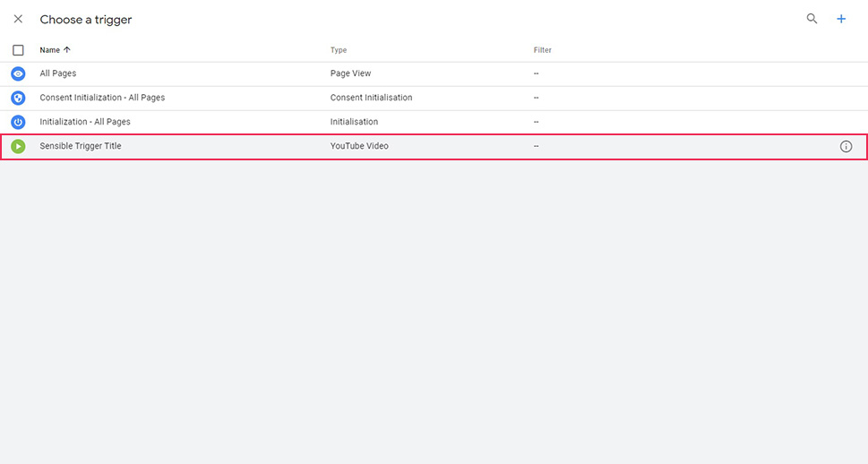This screenshot has height=464, width=868.
Task: Click the YouTube Video type cell
Action: coord(359,146)
